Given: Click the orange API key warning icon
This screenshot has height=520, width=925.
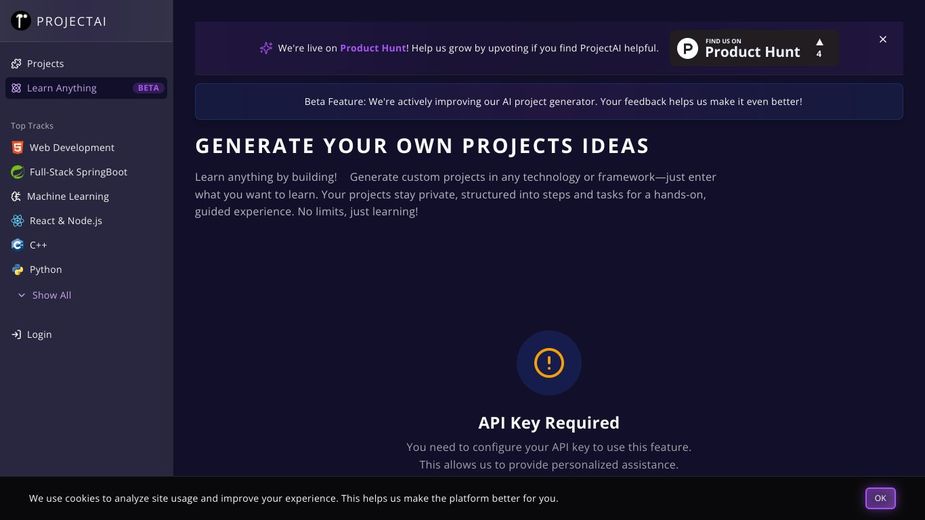Looking at the screenshot, I should pos(549,363).
